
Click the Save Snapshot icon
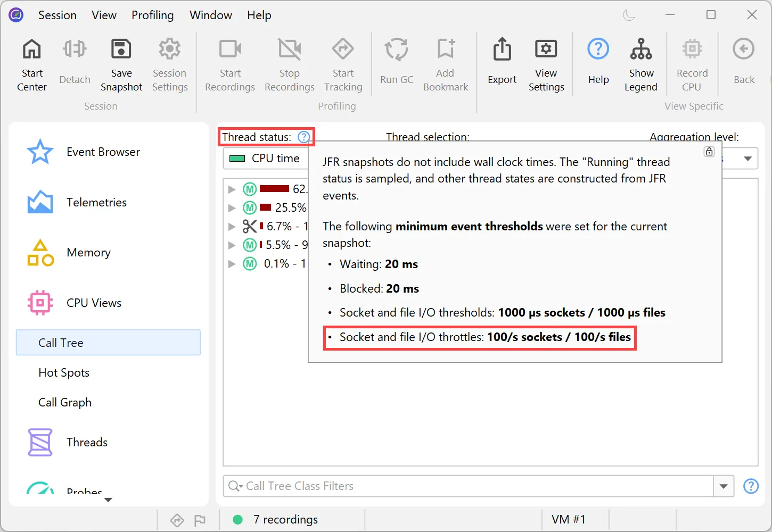pos(121,49)
